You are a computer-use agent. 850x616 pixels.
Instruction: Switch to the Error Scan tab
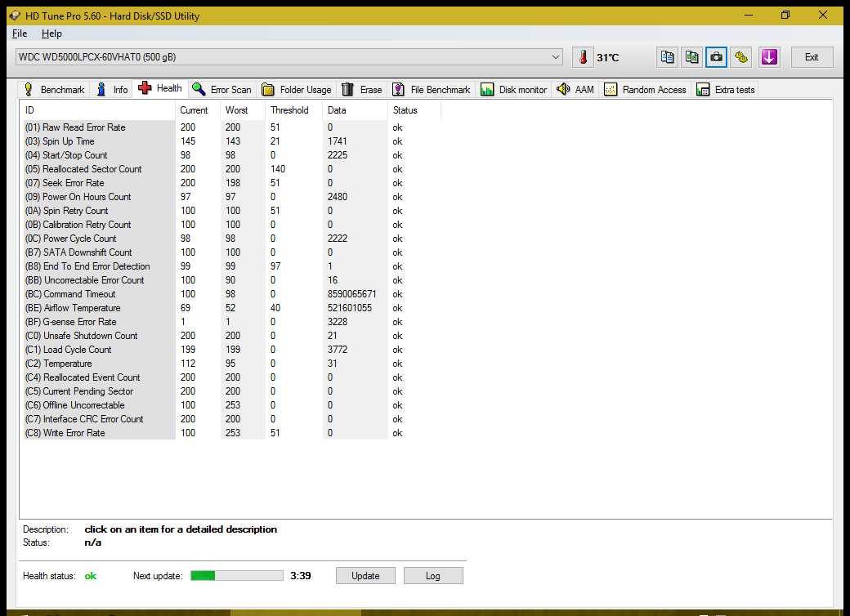click(x=222, y=89)
